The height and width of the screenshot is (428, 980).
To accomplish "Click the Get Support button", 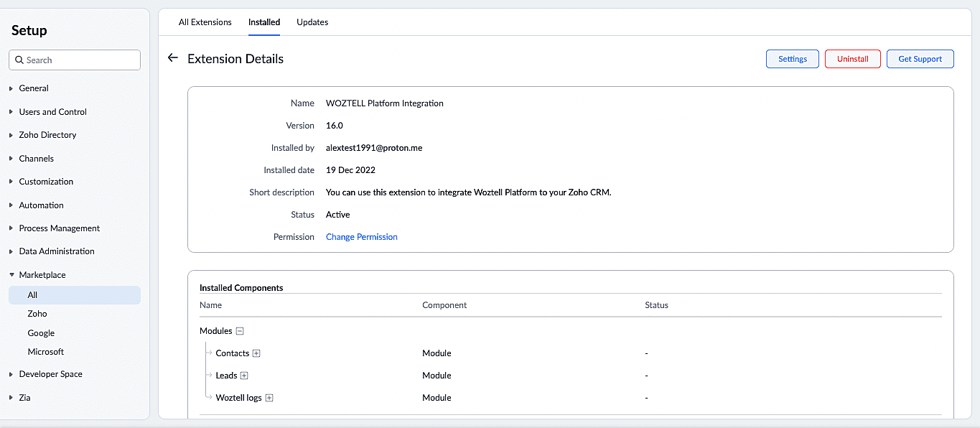I will tap(920, 59).
